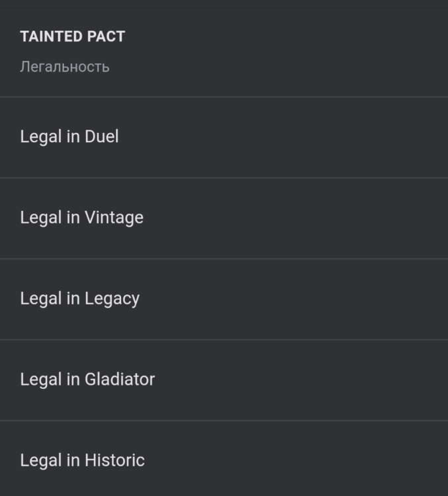The width and height of the screenshot is (448, 496).
Task: Pick the Vintage format legality line
Action: click(81, 218)
